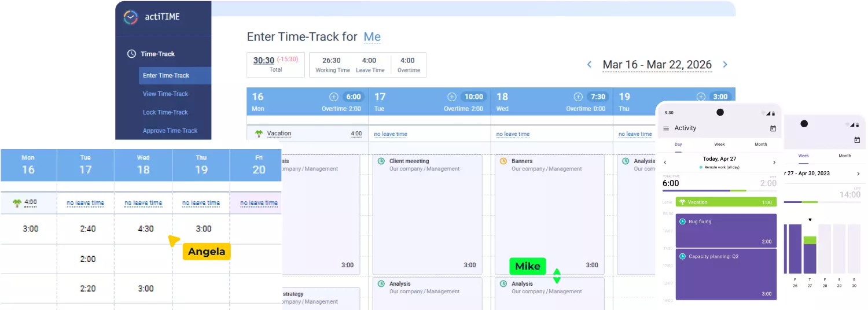This screenshot has height=310, width=868.
Task: Open Lock Time-Track in the sidebar
Action: click(x=165, y=112)
